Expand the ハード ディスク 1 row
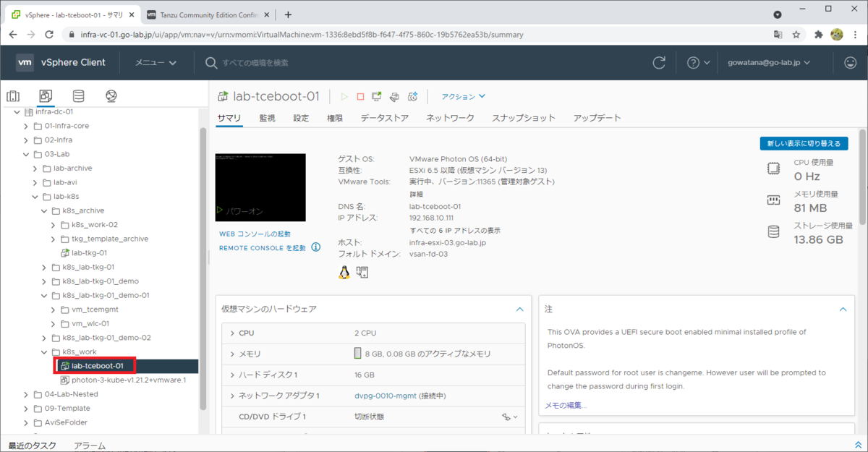The width and height of the screenshot is (868, 452). point(232,375)
